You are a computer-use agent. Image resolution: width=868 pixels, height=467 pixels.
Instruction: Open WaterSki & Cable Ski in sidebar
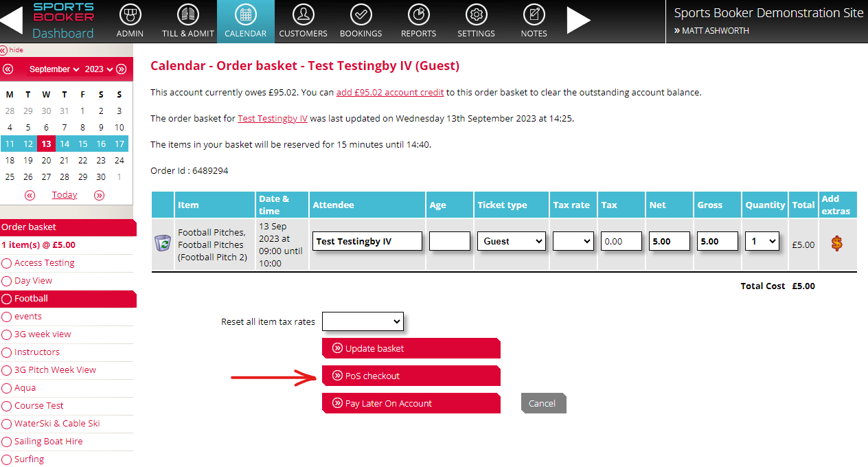pyautogui.click(x=57, y=424)
